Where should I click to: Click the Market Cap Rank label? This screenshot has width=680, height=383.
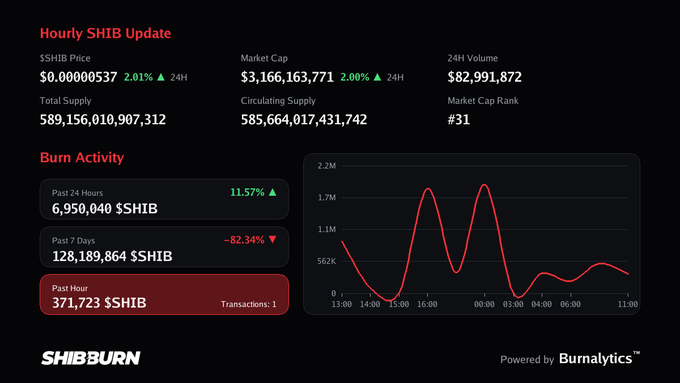click(483, 101)
